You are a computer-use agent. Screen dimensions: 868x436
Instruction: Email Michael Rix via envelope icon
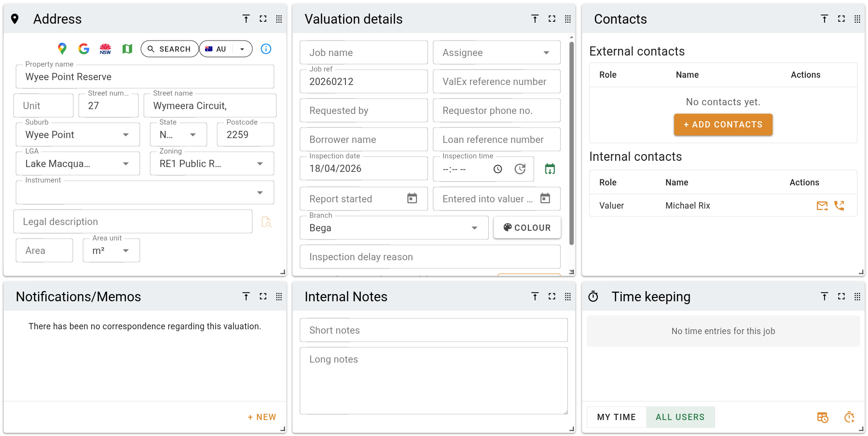point(822,206)
